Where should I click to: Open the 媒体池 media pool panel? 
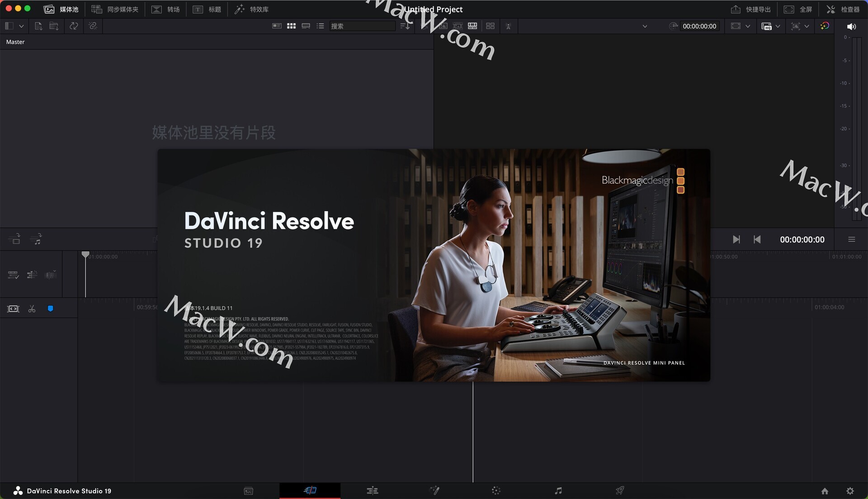(61, 9)
